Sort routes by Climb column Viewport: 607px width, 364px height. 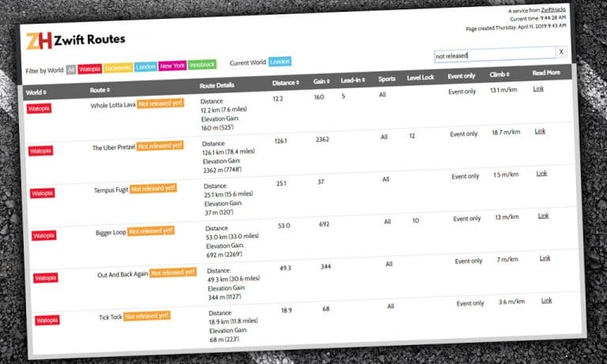tap(502, 75)
